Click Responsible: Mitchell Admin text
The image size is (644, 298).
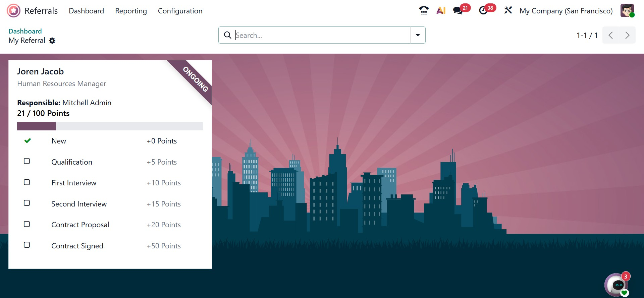coord(64,103)
